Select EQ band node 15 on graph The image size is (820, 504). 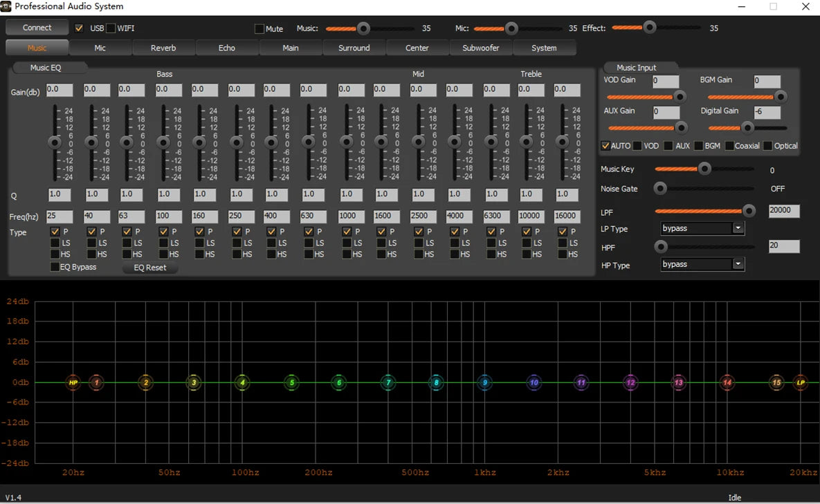776,382
